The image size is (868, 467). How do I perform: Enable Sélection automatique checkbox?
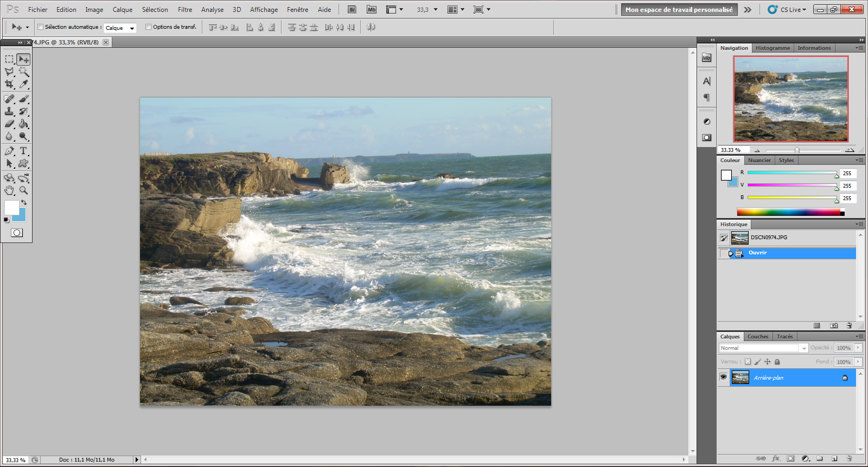(41, 27)
